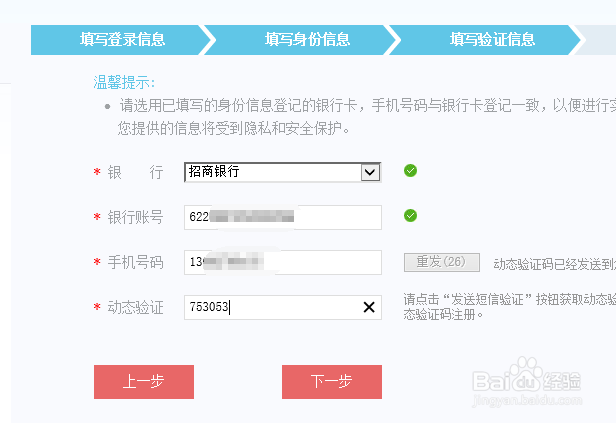Viewport: 616px width, 423px height.
Task: Focus the 手机号码 phone number input field
Action: [x=282, y=262]
